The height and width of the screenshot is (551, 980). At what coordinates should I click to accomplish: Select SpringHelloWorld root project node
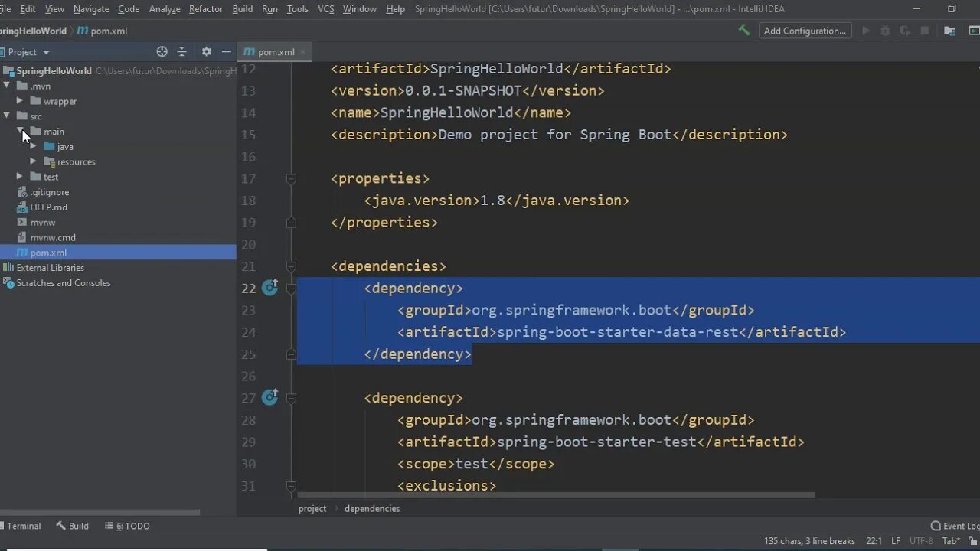tap(54, 71)
